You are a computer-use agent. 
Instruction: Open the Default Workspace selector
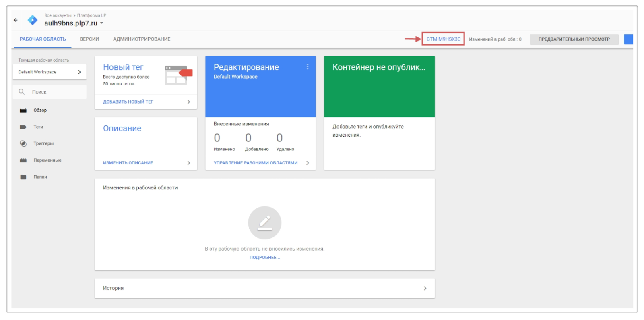coord(50,72)
